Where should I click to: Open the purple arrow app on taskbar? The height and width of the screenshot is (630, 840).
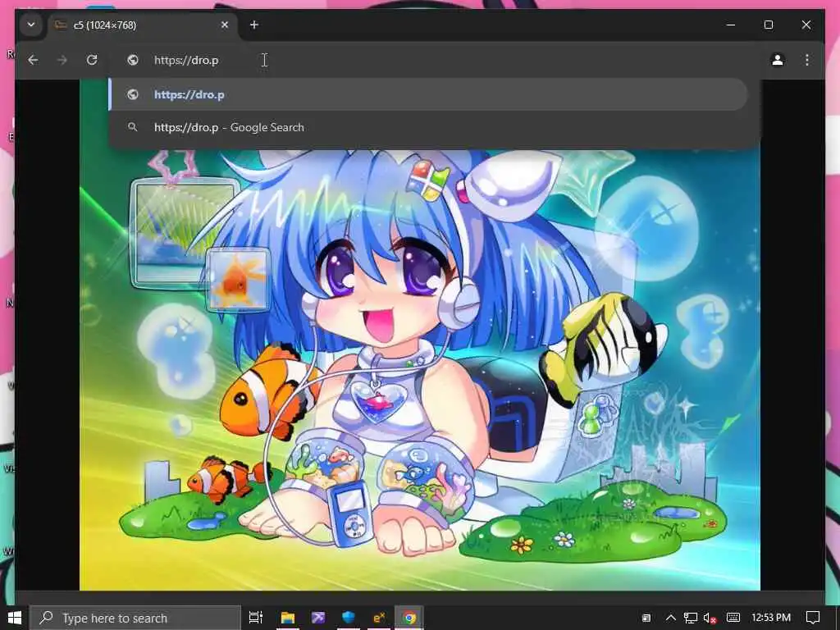pyautogui.click(x=318, y=619)
